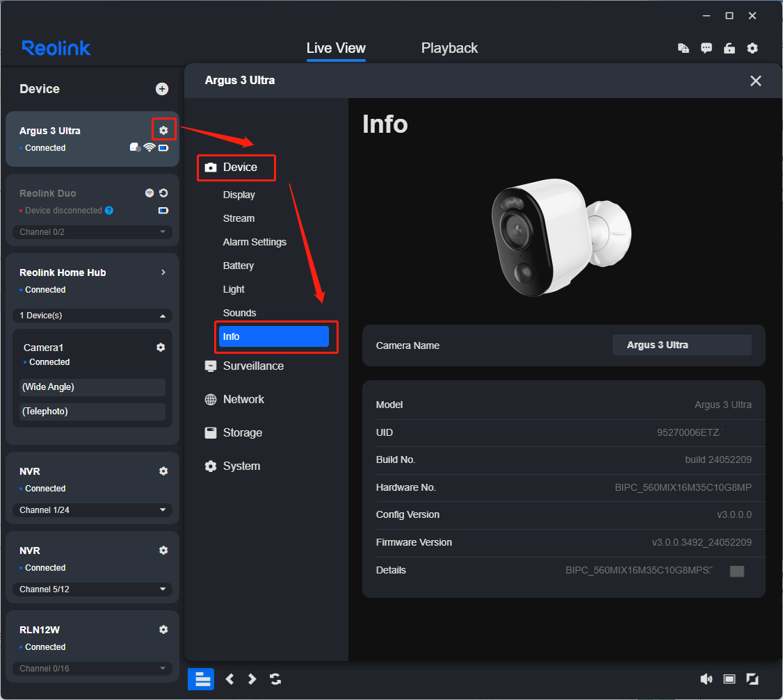The height and width of the screenshot is (700, 783).
Task: Open the Channel 1/24 dropdown
Action: (92, 510)
